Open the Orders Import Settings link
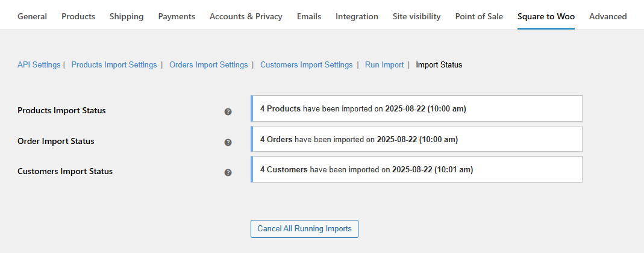The image size is (644, 253). pyautogui.click(x=208, y=64)
